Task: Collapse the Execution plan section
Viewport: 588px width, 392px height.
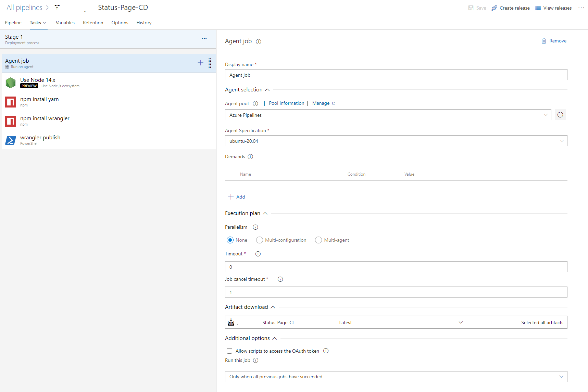Action: [x=265, y=213]
